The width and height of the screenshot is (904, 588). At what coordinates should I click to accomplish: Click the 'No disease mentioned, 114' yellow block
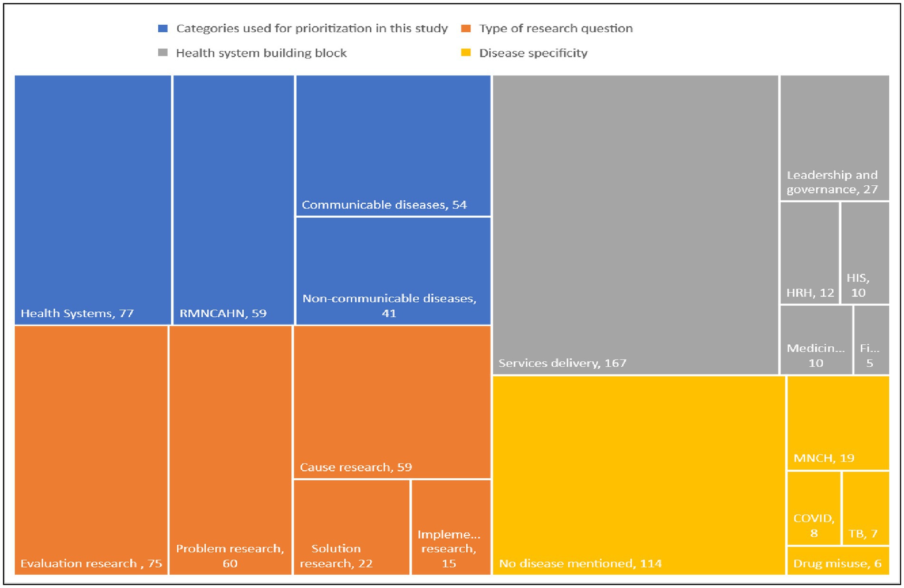(639, 475)
